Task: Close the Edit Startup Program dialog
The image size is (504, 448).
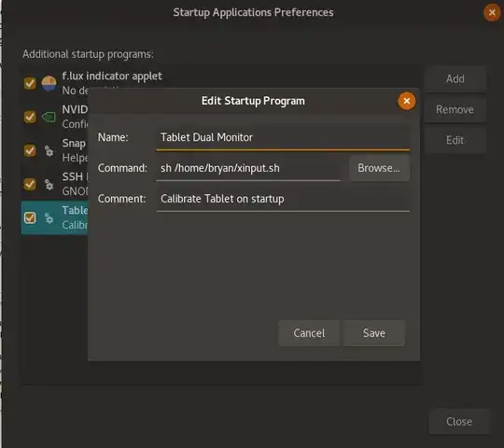Action: coord(407,101)
